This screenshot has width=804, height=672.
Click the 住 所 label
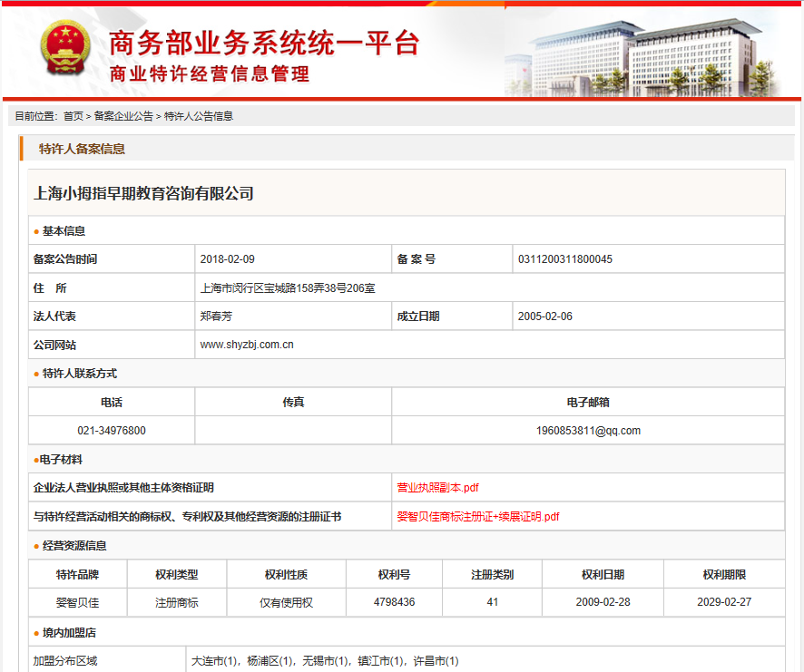pos(50,288)
